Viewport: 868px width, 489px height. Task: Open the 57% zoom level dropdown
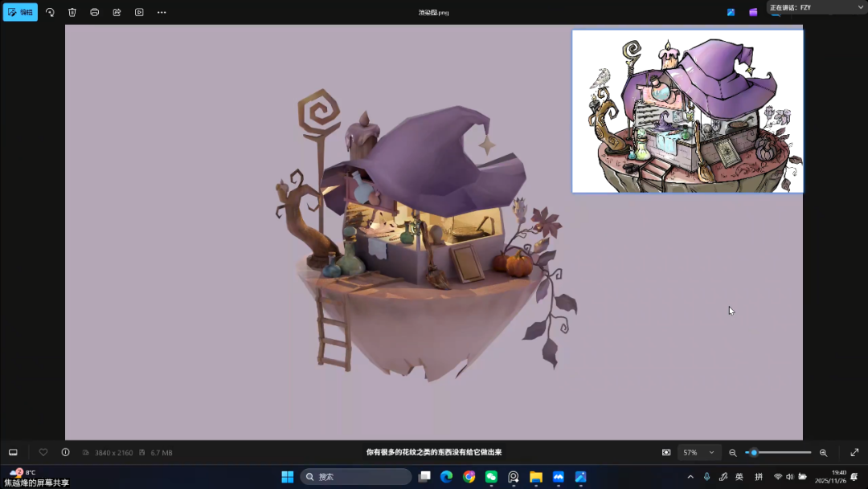tap(698, 453)
